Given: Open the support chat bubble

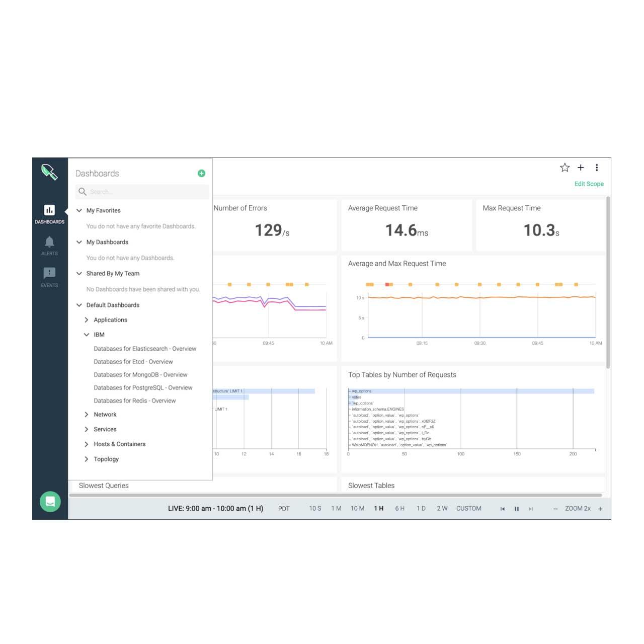Looking at the screenshot, I should (49, 501).
